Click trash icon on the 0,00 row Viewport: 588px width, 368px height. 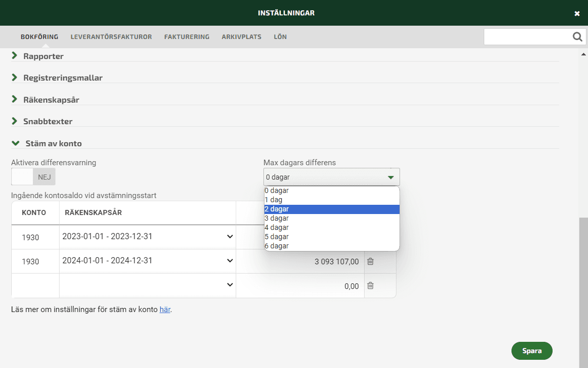370,286
